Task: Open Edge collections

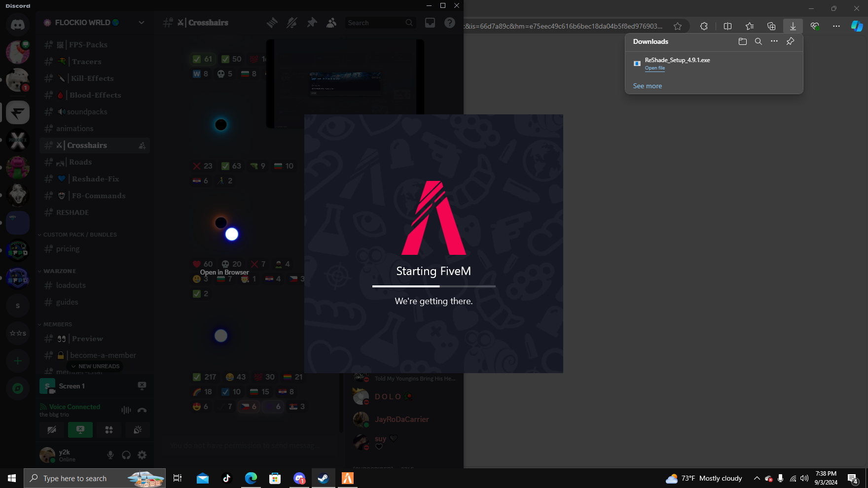Action: click(x=771, y=26)
